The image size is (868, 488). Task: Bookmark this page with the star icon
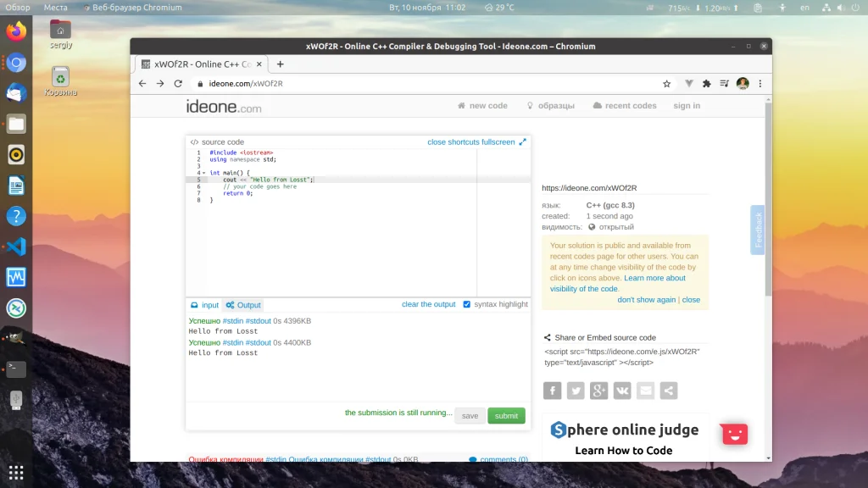click(x=667, y=84)
